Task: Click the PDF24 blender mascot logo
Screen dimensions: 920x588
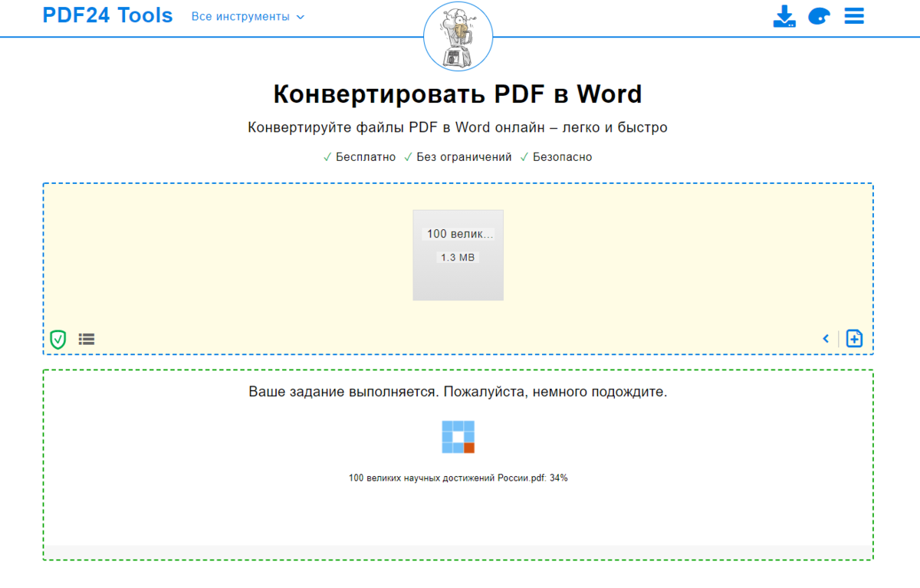Action: pyautogui.click(x=458, y=36)
